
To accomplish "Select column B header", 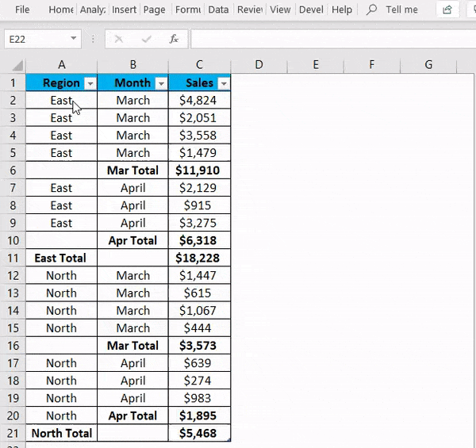I will 133,64.
